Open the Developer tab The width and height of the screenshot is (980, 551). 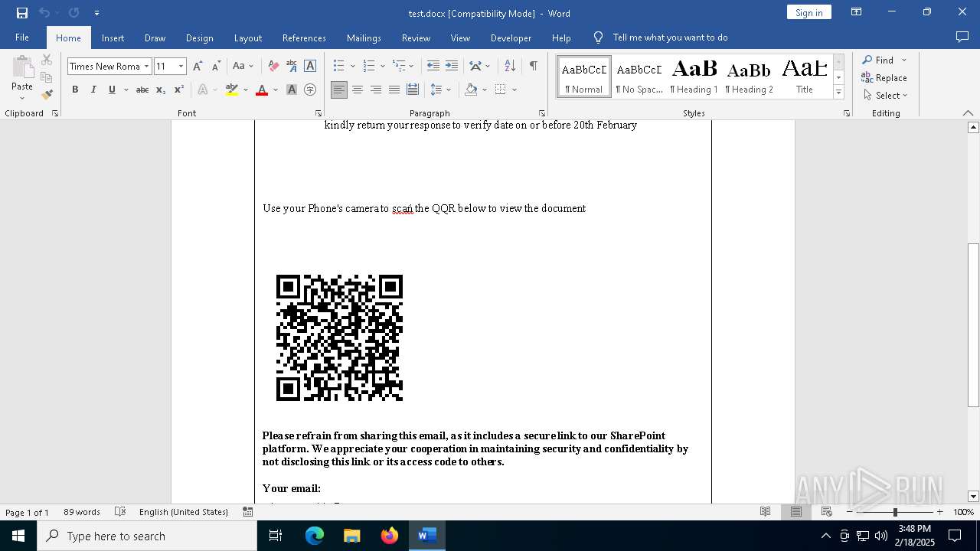511,38
